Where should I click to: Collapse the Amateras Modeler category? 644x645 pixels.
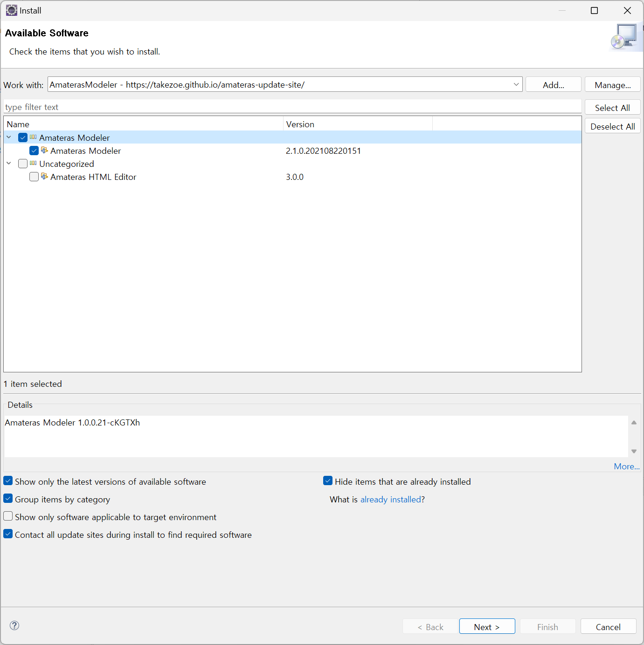coord(9,137)
